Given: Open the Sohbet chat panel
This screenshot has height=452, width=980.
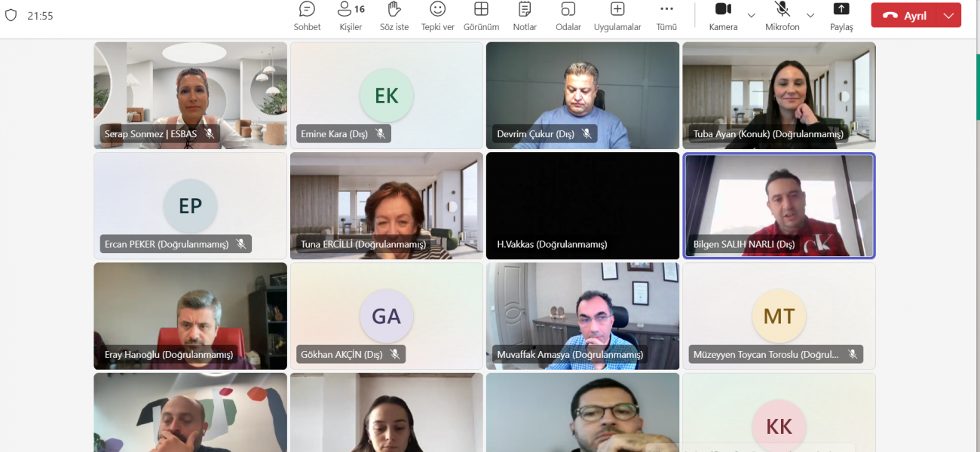Looking at the screenshot, I should [307, 17].
